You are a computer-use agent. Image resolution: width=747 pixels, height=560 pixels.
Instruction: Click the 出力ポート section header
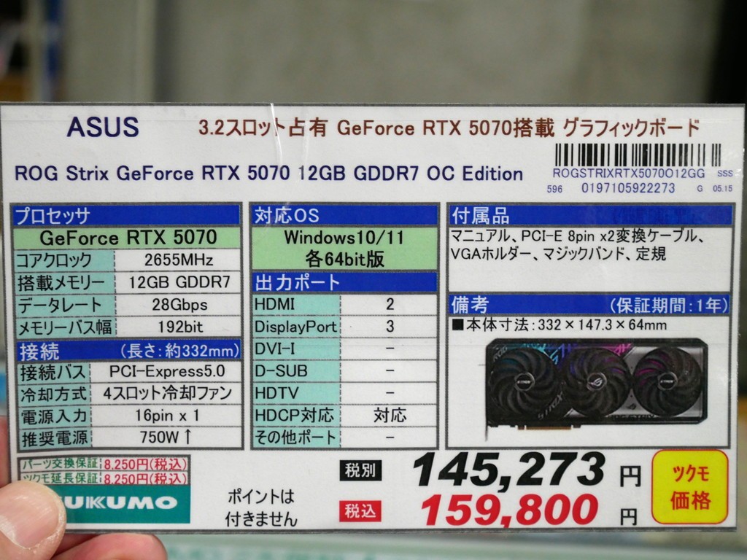(x=344, y=282)
